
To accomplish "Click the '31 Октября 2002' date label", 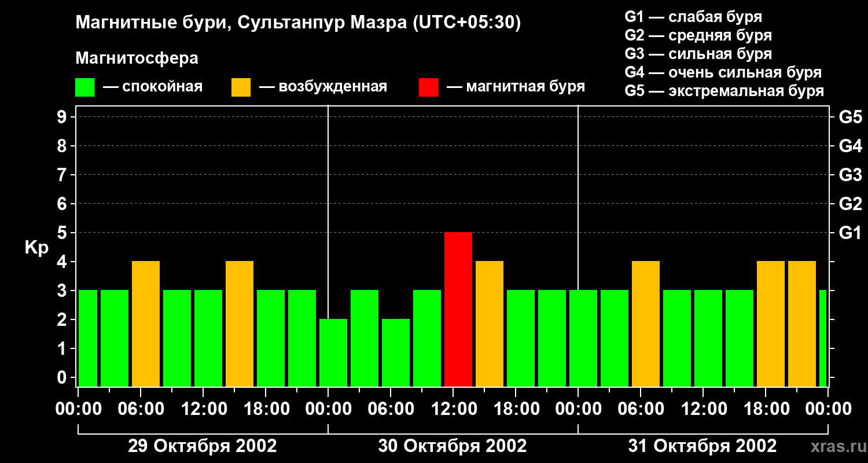I will 703,446.
